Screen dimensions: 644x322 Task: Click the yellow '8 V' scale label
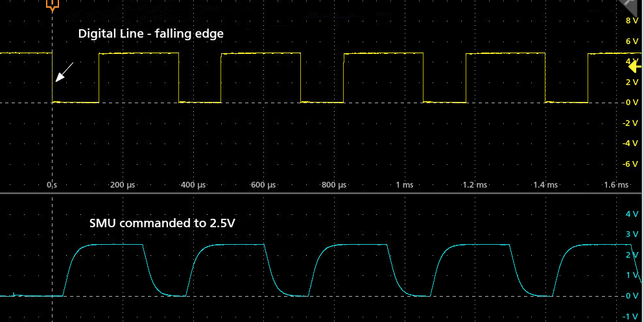coord(632,21)
